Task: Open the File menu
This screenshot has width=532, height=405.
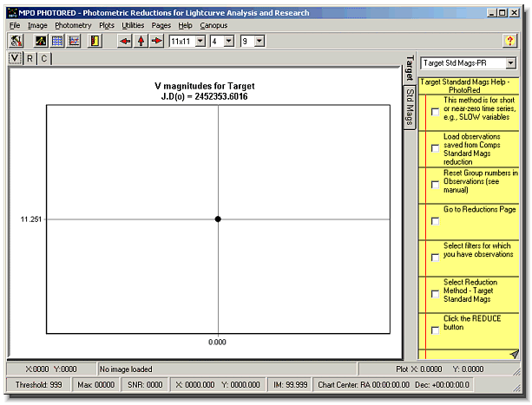Action: coord(15,25)
